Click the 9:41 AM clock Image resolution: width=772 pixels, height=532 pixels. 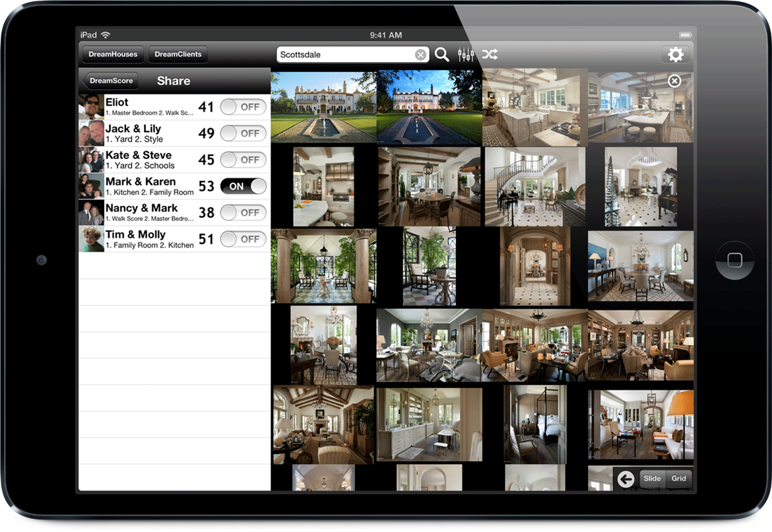click(x=386, y=35)
